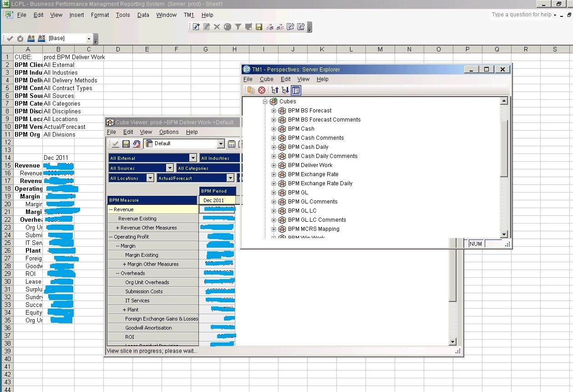Select the BPM Cash Daily cube icon
Viewport: 573px width, 392px height.
(x=282, y=147)
